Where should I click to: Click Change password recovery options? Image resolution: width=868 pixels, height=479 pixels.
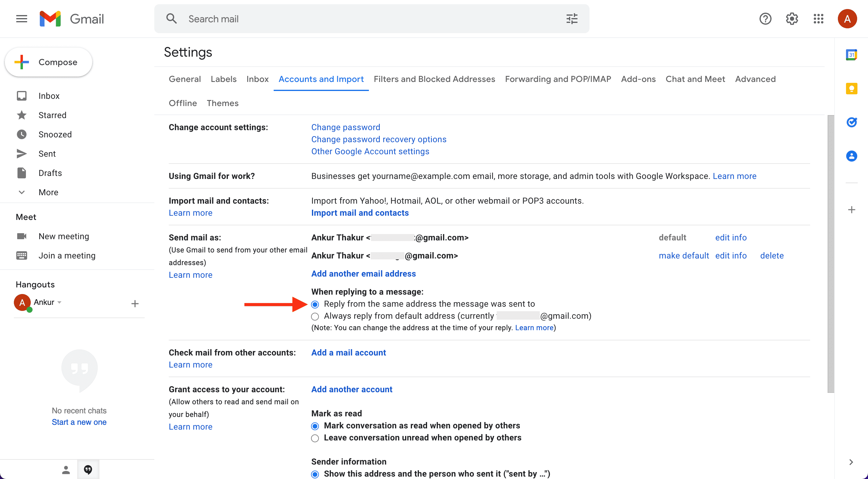379,139
